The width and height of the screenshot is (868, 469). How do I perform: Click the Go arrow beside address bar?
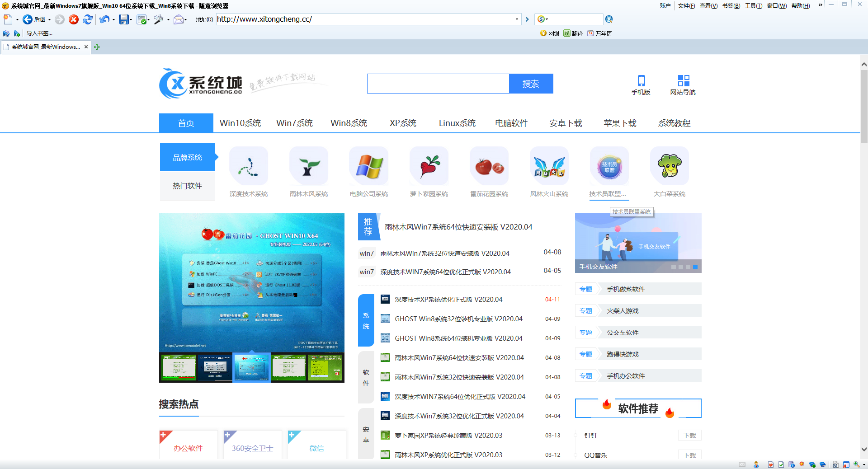click(x=527, y=19)
